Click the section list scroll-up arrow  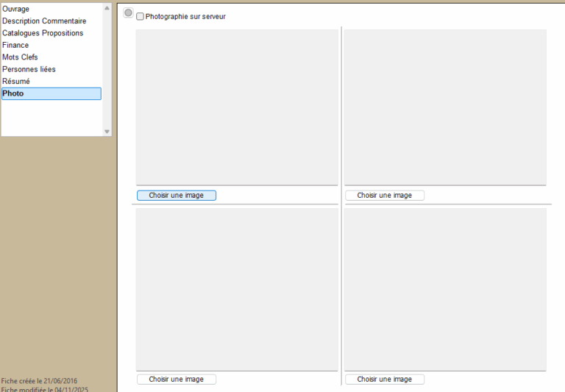107,8
